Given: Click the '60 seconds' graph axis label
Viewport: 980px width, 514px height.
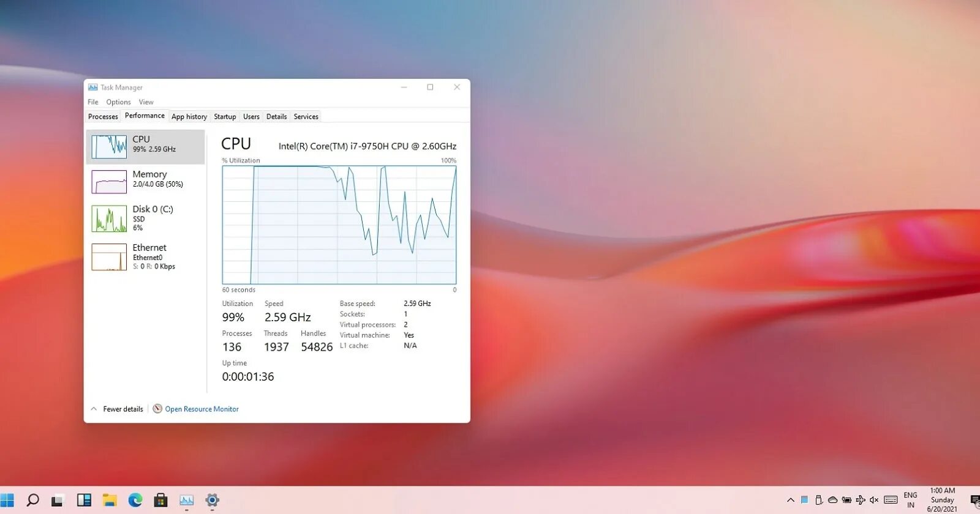Looking at the screenshot, I should [239, 290].
